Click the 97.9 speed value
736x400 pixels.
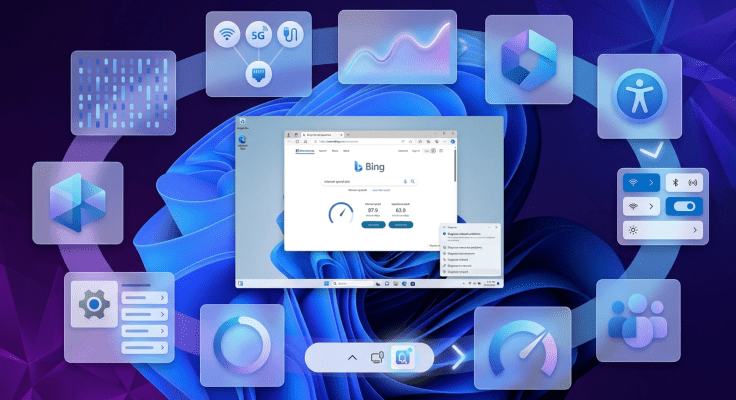[x=373, y=210]
